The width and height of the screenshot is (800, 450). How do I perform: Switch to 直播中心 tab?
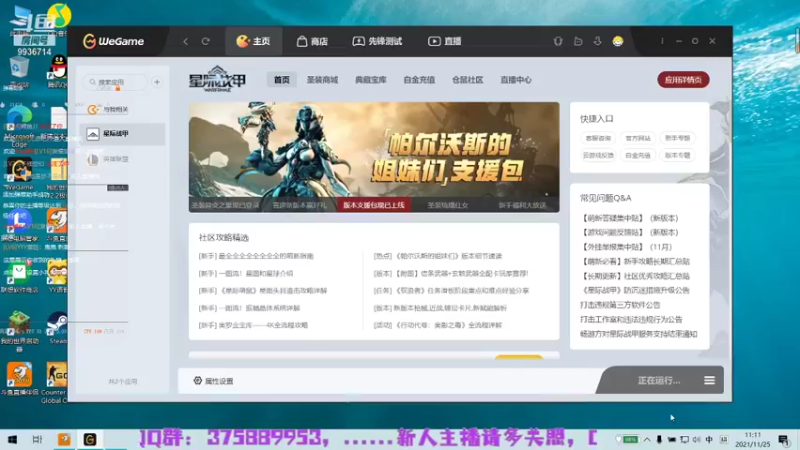516,80
